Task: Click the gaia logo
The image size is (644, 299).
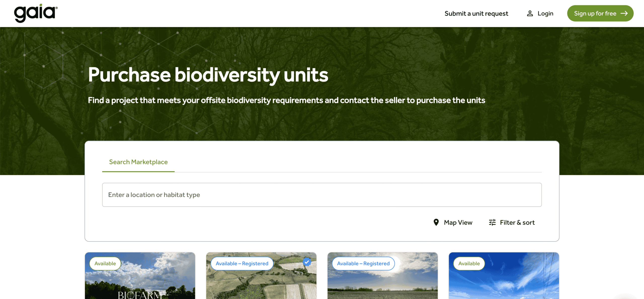Action: (x=35, y=13)
